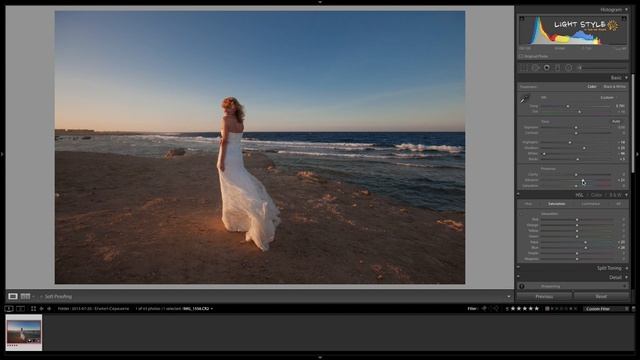Expand the Sharpening section triangle
Image resolution: width=640 pixels, height=360 pixels.
pos(625,286)
